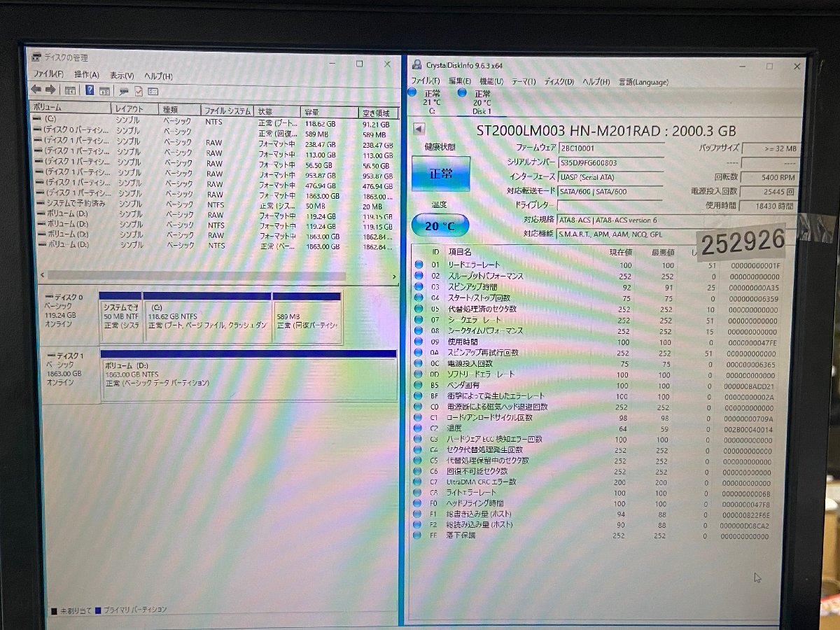Sort by 容量 column header
Image resolution: width=840 pixels, height=630 pixels.
(x=328, y=112)
